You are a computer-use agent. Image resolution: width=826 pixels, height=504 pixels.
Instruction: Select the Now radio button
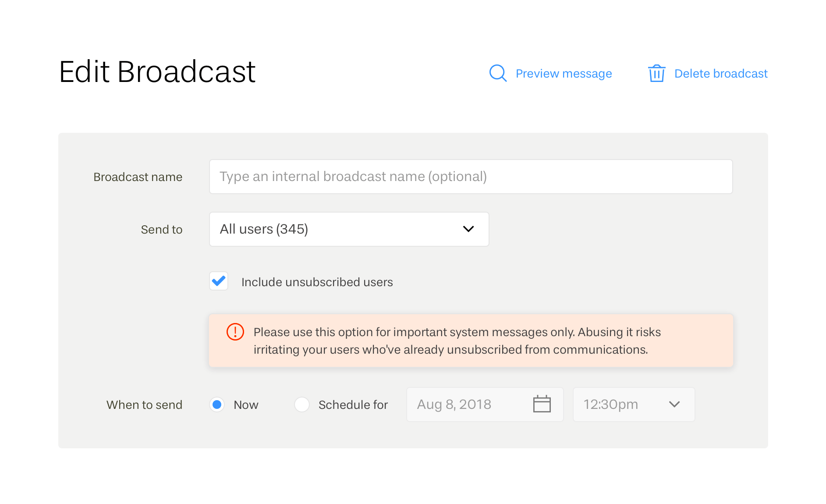pos(217,405)
